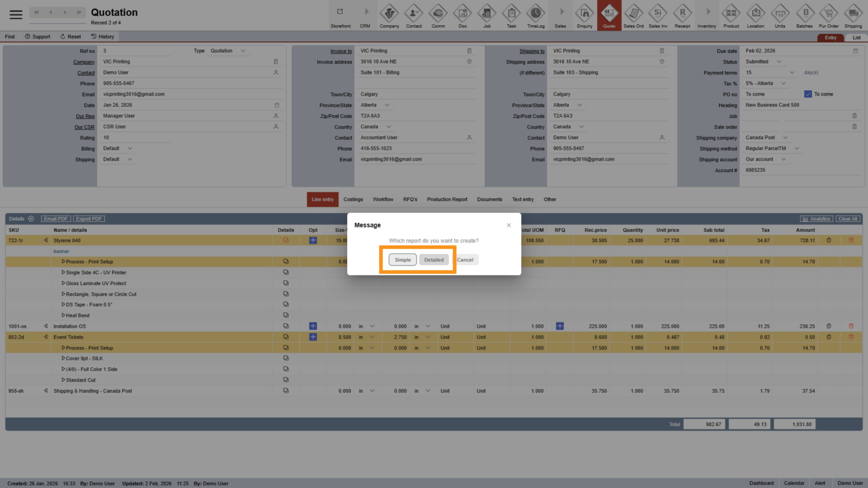Open the Shipping company dropdown

(x=785, y=138)
